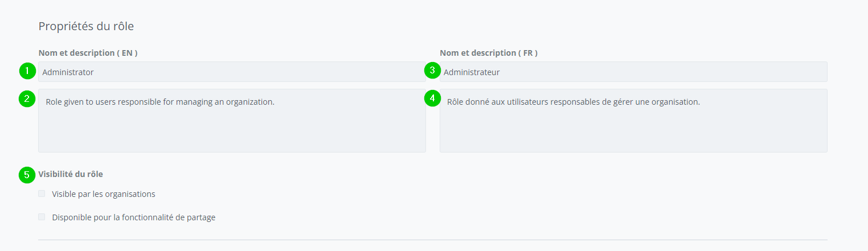Click the horizontal separator line below the checkboxes
The height and width of the screenshot is (251, 868).
pos(433,240)
